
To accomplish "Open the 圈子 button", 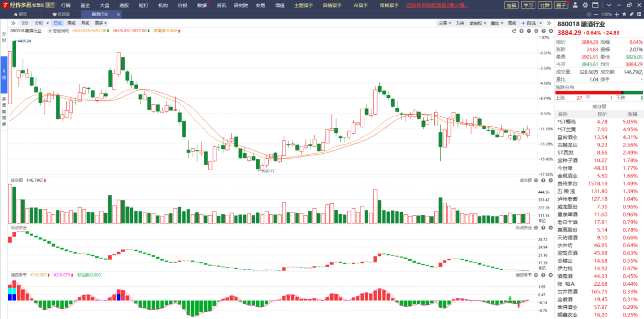I will [x=561, y=5].
